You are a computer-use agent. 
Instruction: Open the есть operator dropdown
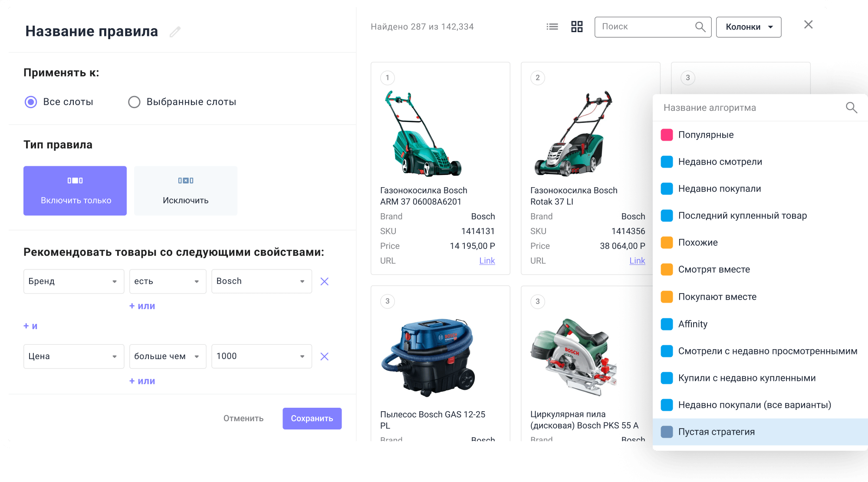tap(168, 281)
